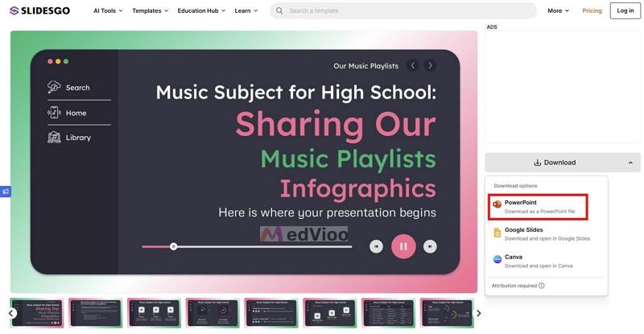
Task: Click the Library icon in slide sidebar
Action: pyautogui.click(x=54, y=137)
